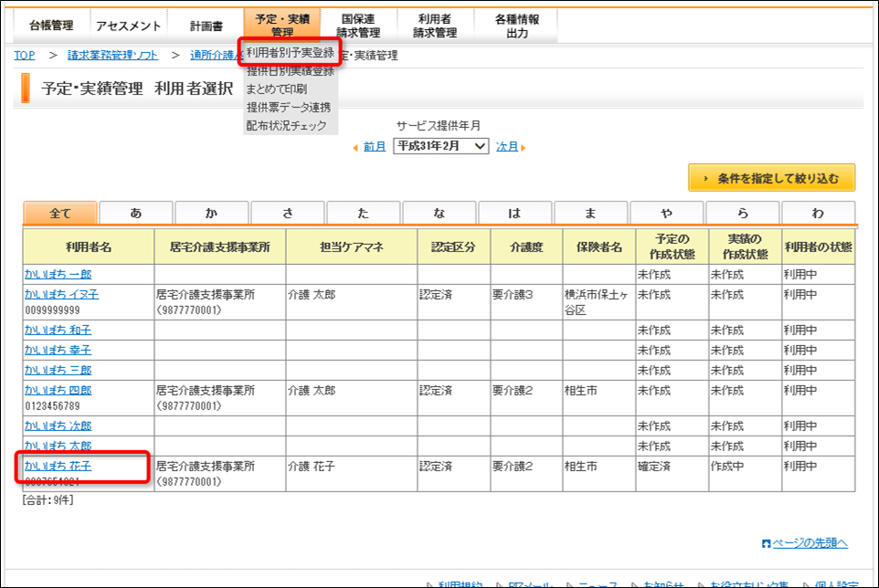
Task: Open the 国保連請求管理 menu
Action: tap(358, 26)
